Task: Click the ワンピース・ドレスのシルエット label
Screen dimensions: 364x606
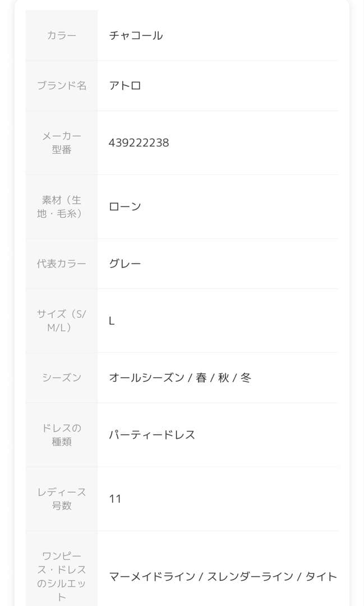Action: click(x=62, y=576)
